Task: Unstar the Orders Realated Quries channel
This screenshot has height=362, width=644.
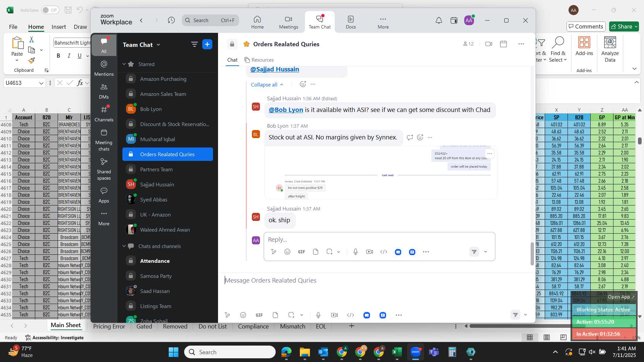Action: pyautogui.click(x=247, y=44)
